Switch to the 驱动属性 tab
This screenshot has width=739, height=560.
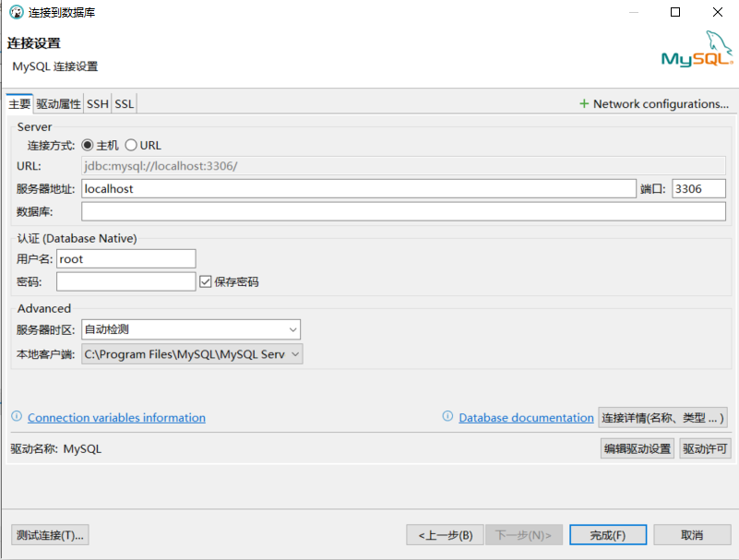coord(59,104)
